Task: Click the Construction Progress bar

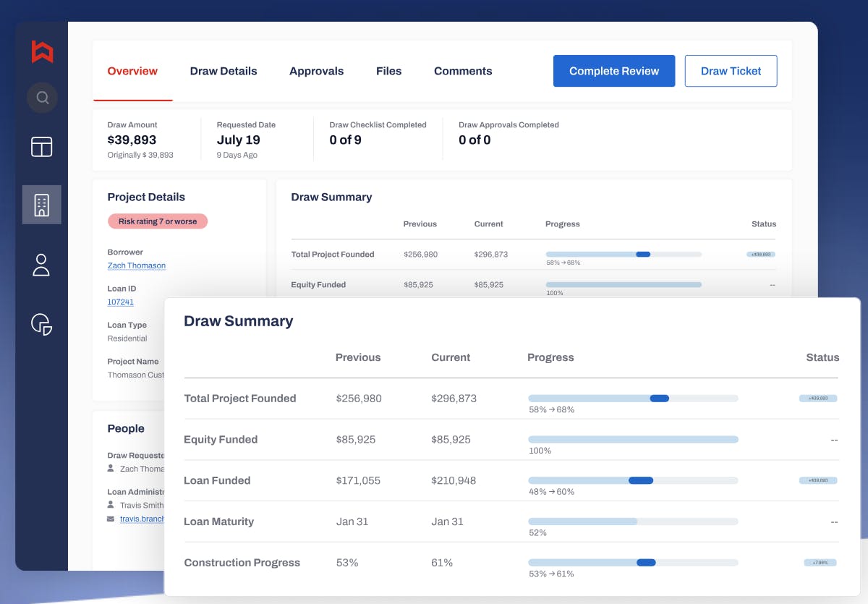Action: click(633, 562)
